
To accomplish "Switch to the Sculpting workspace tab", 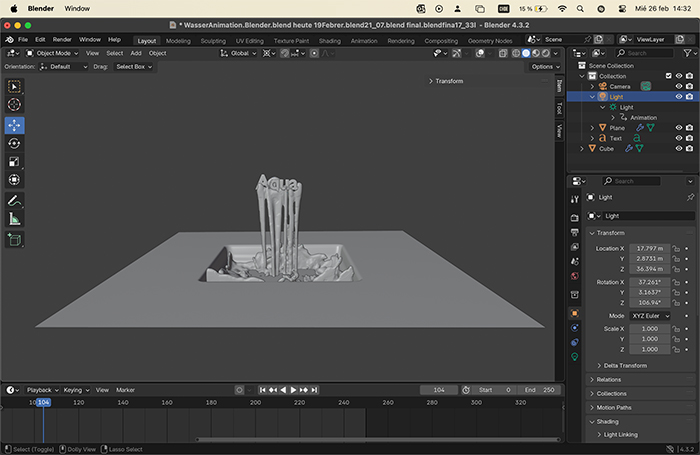I will point(213,41).
